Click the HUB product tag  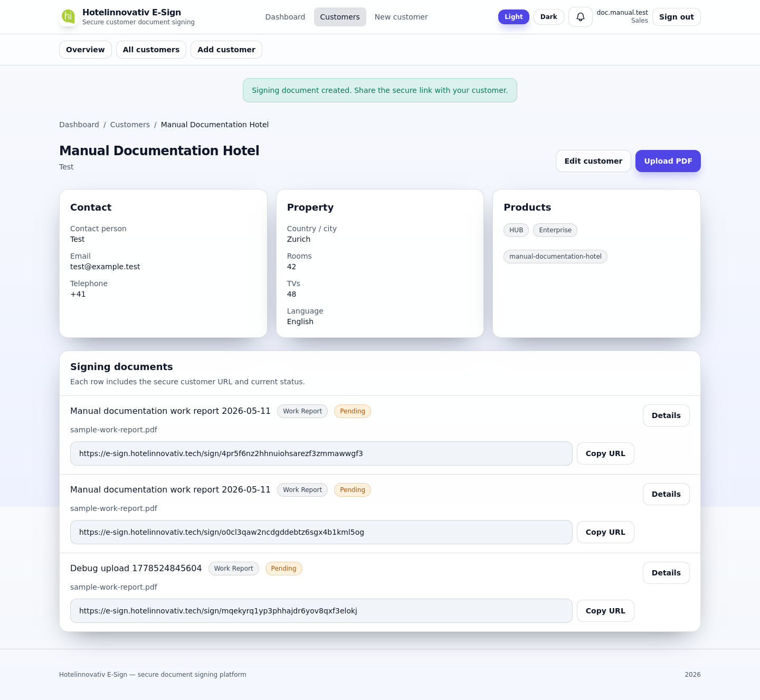516,230
